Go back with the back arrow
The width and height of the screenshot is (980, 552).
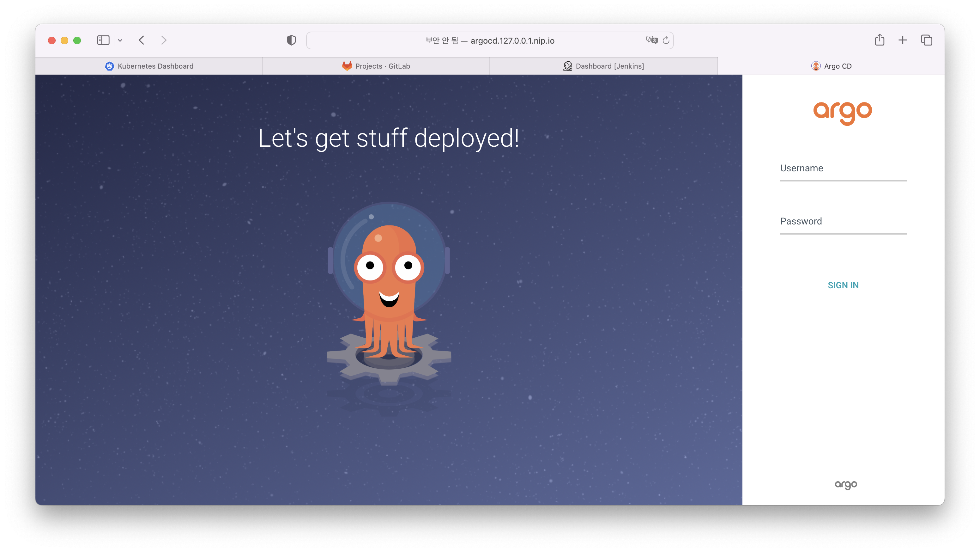coord(142,40)
